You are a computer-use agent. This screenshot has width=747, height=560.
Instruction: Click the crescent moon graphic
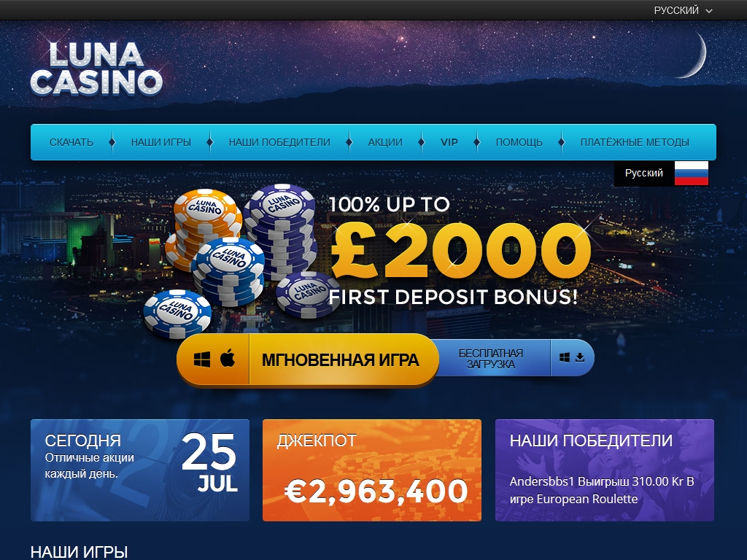pyautogui.click(x=694, y=55)
